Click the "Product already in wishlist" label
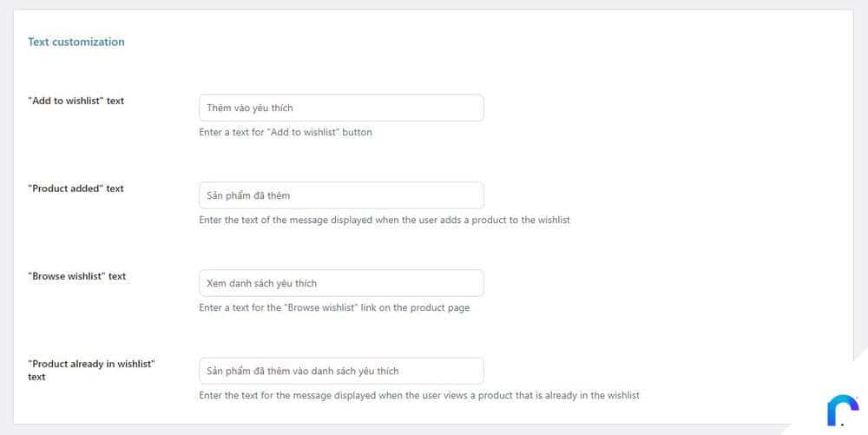868x435 pixels. (91, 370)
